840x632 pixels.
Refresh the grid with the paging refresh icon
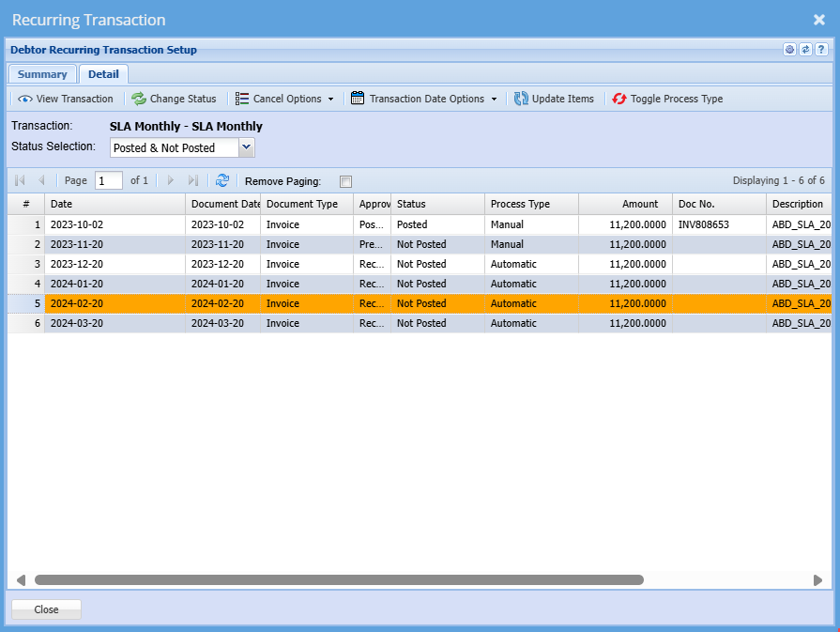222,180
